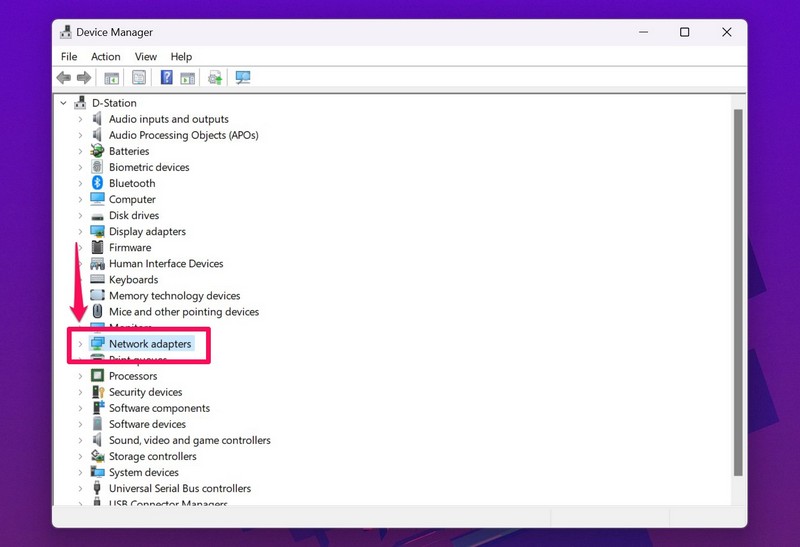Collapse the D-Station root node
This screenshot has width=800, height=547.
click(64, 103)
